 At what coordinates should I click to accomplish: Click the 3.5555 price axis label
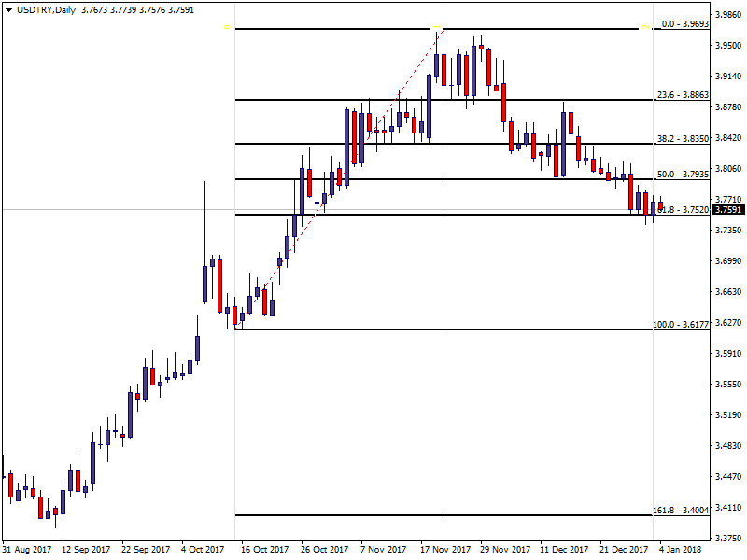[x=728, y=385]
